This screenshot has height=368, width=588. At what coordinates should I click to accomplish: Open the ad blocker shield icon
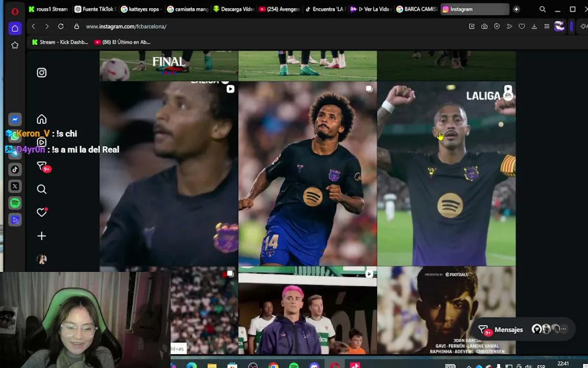(x=497, y=26)
